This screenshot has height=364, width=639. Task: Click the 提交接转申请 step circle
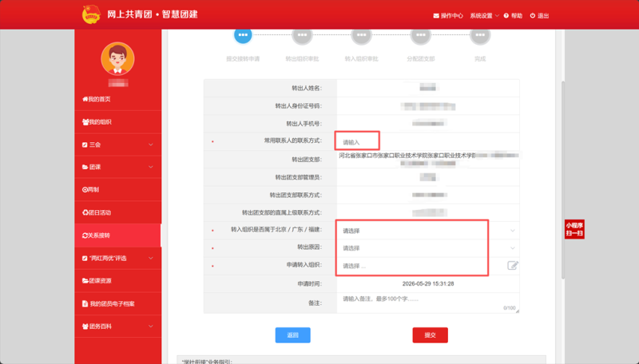(x=243, y=35)
